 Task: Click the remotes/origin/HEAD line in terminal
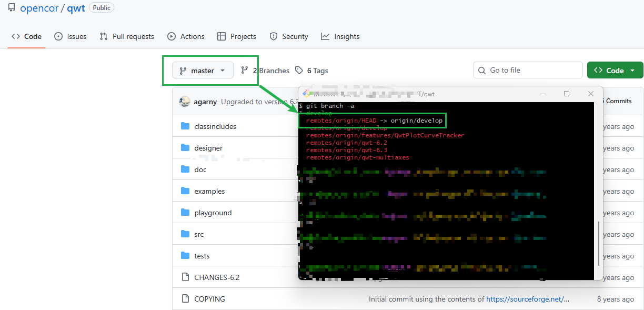click(375, 121)
